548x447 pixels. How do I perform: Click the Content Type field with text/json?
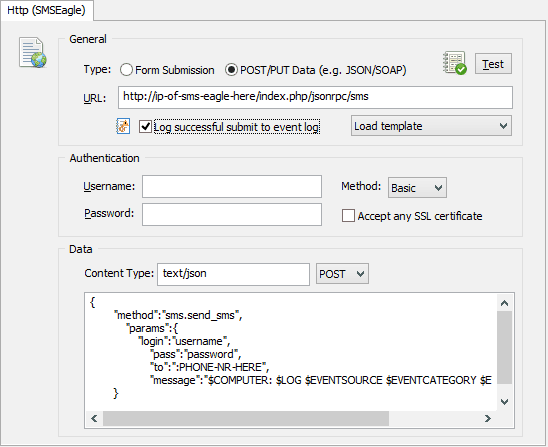[x=233, y=274]
